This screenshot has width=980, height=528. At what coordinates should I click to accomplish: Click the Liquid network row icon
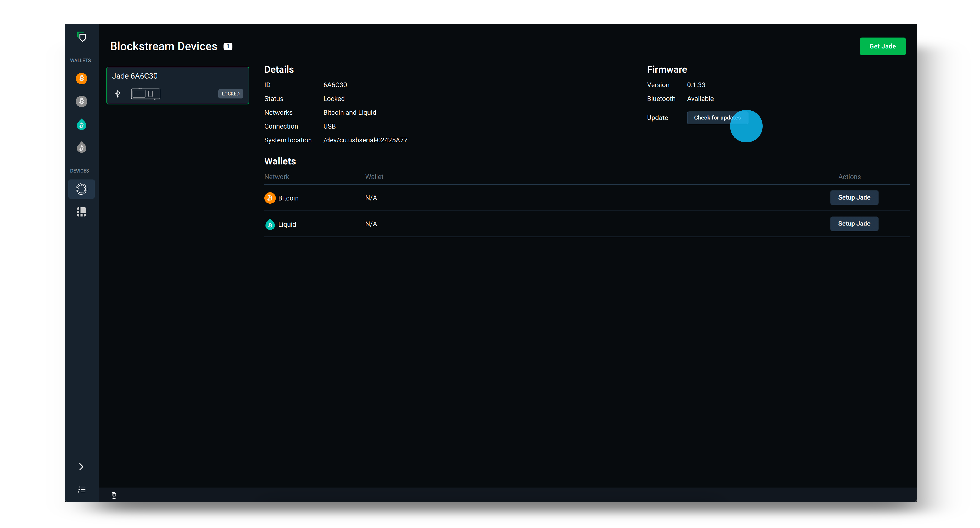pos(270,224)
